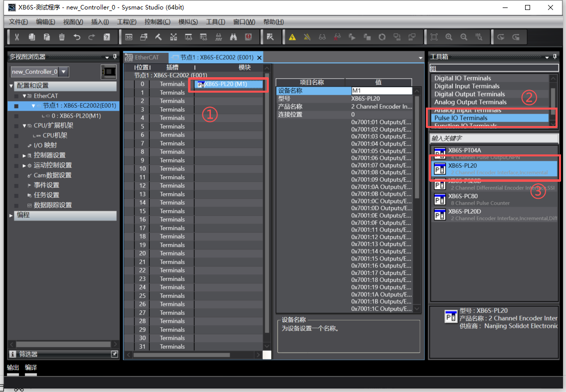Click the Cut scissors toolbar icon
The height and width of the screenshot is (392, 566).
click(16, 37)
